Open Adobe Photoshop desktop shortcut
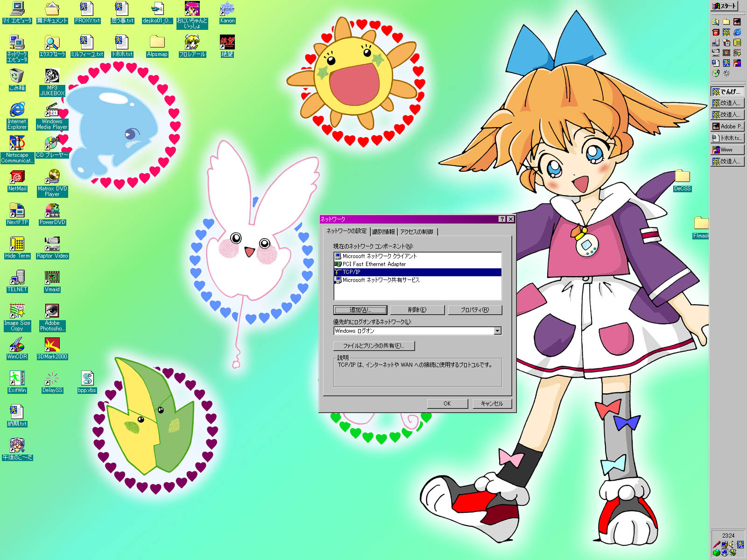This screenshot has width=747, height=560. [52, 312]
